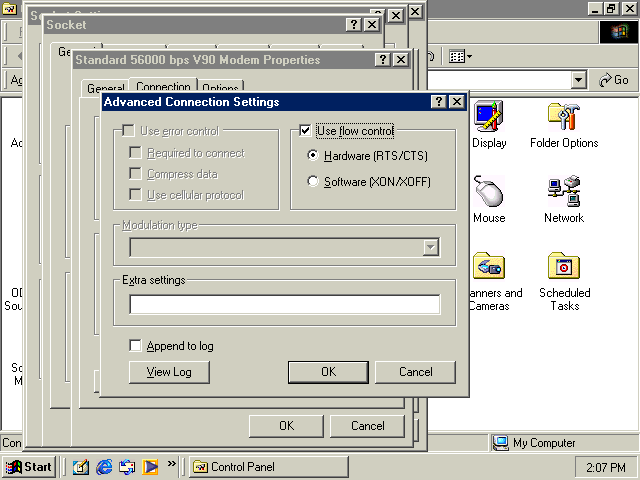Open the Display control panel icon
The width and height of the screenshot is (640, 480).
click(489, 124)
